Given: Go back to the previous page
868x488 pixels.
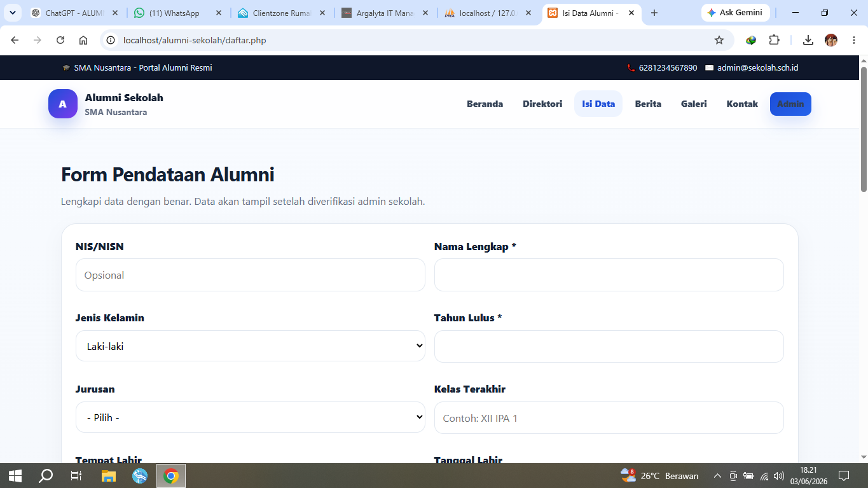Looking at the screenshot, I should coord(15,40).
